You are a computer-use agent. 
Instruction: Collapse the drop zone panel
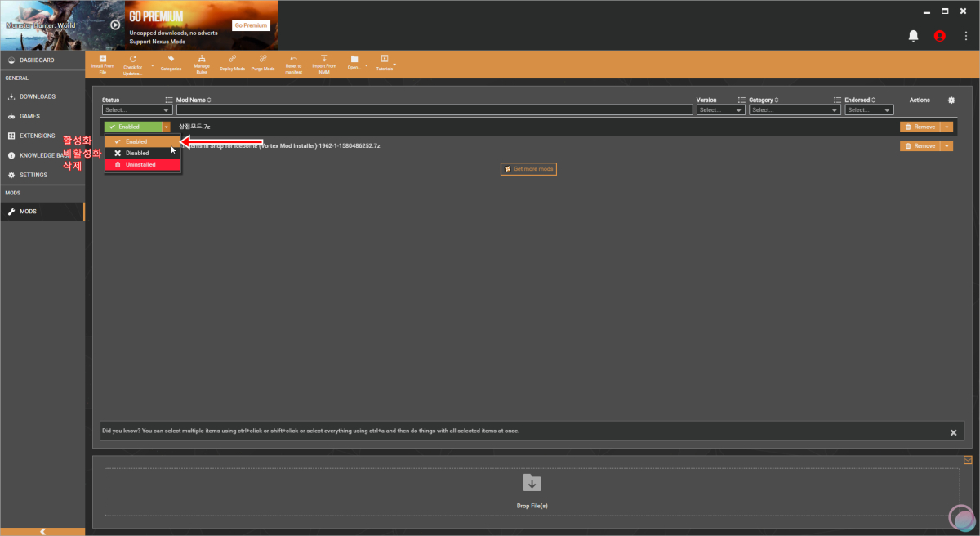968,459
